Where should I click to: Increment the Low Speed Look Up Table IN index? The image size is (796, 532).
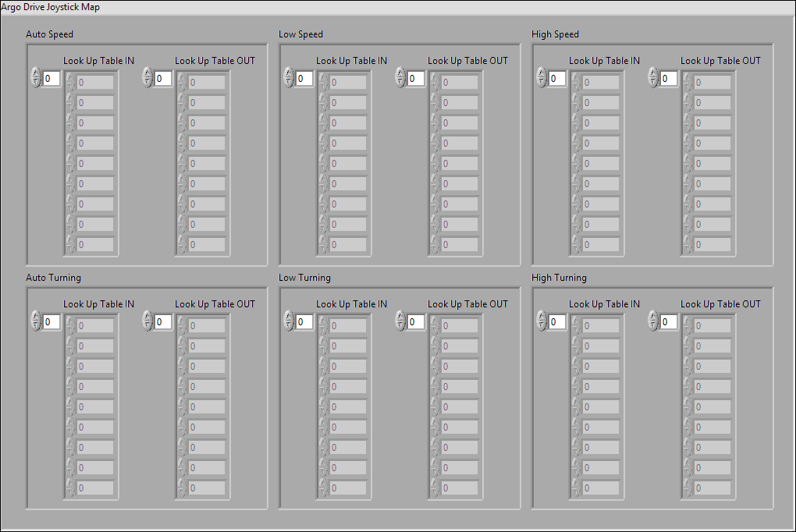tap(289, 74)
